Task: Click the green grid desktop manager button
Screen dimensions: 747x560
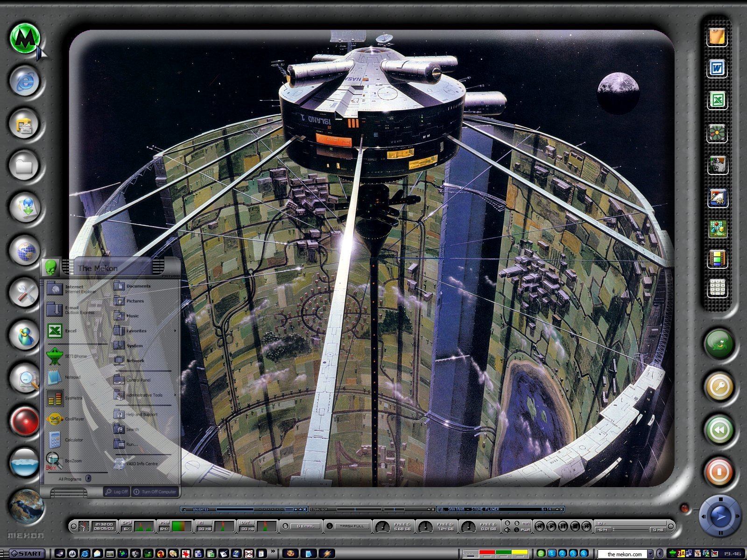Action: 541,553
